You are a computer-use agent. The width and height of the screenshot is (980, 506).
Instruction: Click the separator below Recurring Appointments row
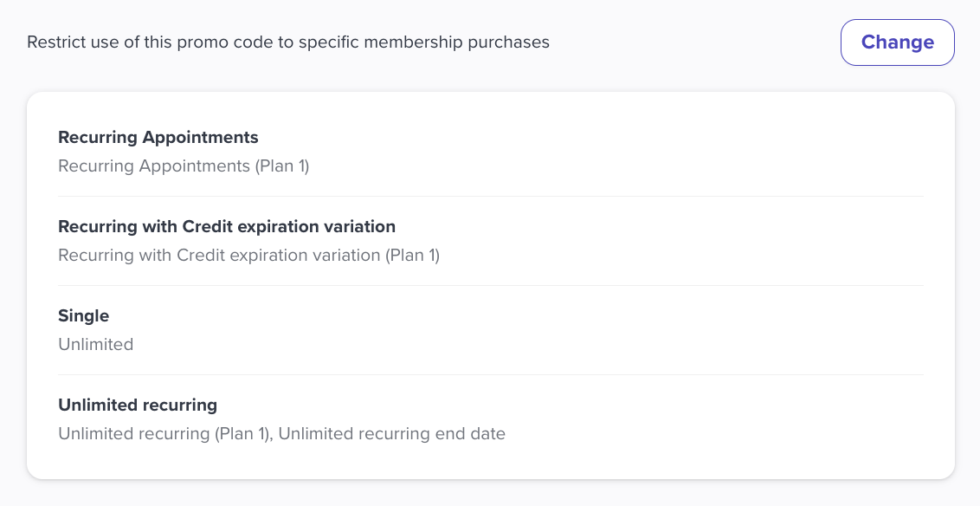[x=490, y=196]
